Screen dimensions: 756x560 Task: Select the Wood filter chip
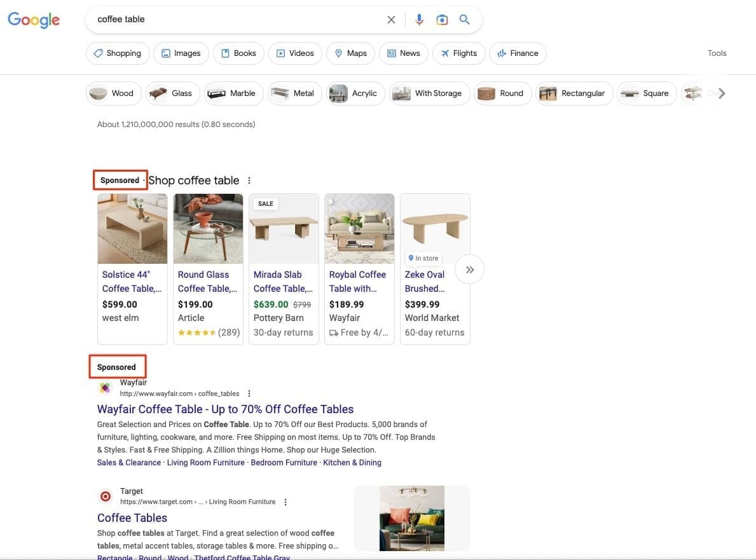pyautogui.click(x=113, y=93)
